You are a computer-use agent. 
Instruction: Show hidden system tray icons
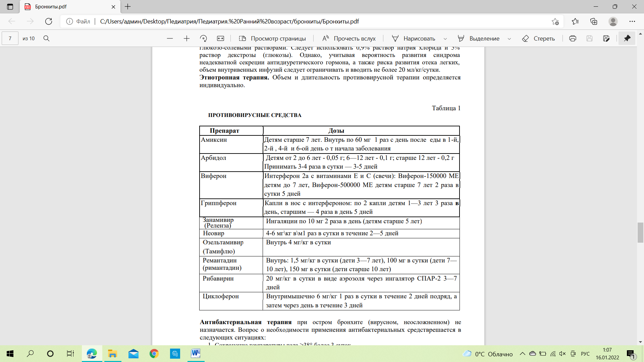[522, 354]
